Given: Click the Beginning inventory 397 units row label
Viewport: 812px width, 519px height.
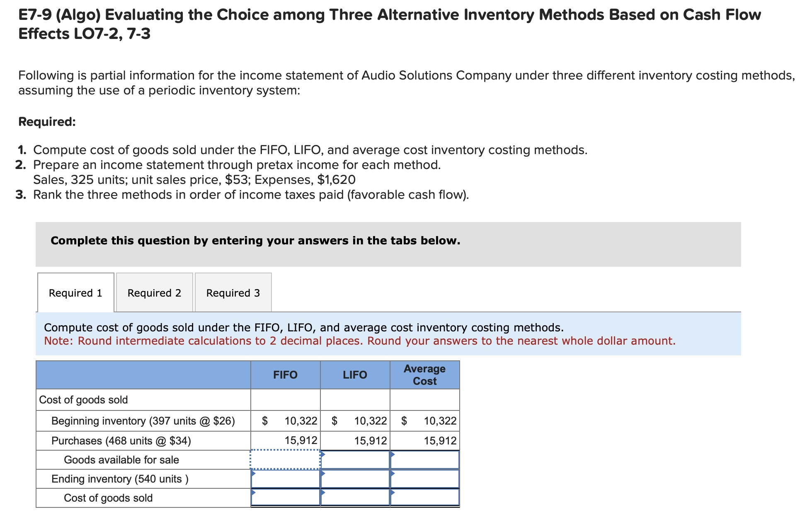Looking at the screenshot, I should pyautogui.click(x=143, y=421).
